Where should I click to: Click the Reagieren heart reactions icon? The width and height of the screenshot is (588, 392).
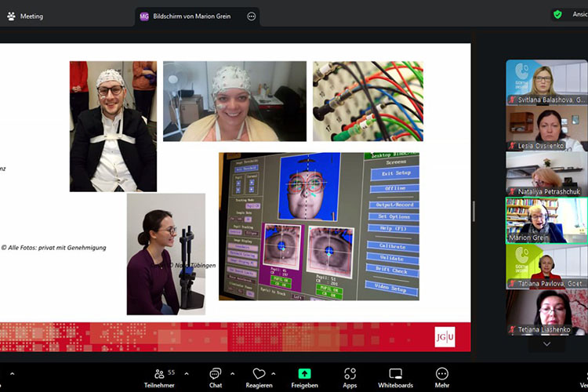tap(259, 377)
